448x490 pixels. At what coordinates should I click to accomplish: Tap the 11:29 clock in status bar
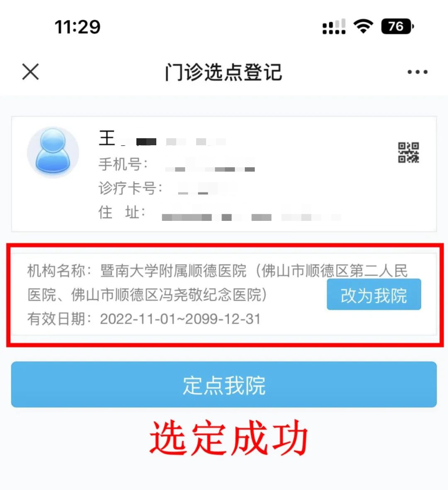78,27
